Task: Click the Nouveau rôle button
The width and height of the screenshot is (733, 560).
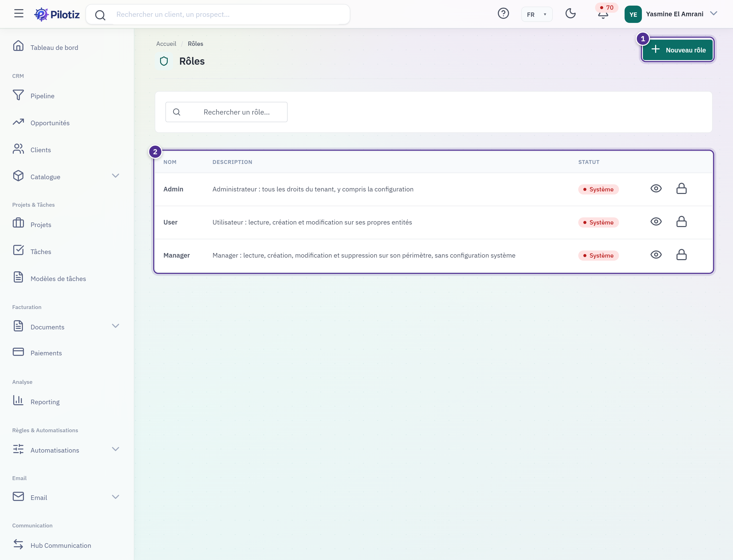Action: (677, 50)
